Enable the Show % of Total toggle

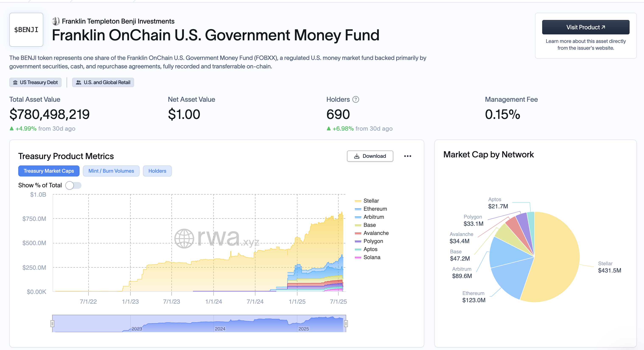[x=73, y=185]
